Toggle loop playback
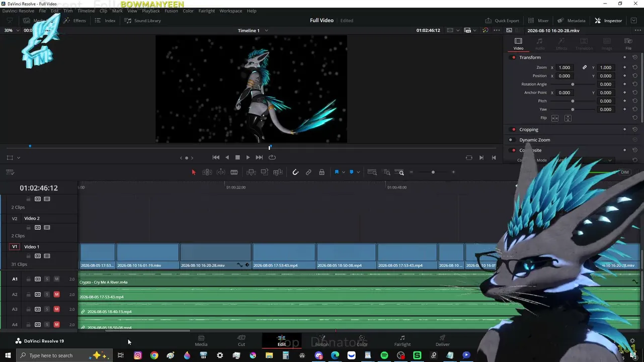Viewport: 644px width, 362px height. pyautogui.click(x=272, y=157)
